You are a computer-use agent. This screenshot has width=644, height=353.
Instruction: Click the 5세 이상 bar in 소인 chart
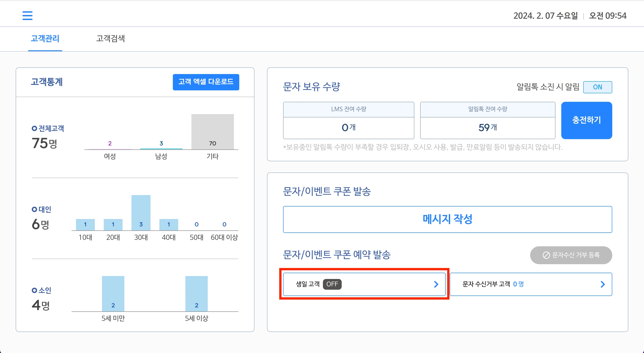pos(197,294)
